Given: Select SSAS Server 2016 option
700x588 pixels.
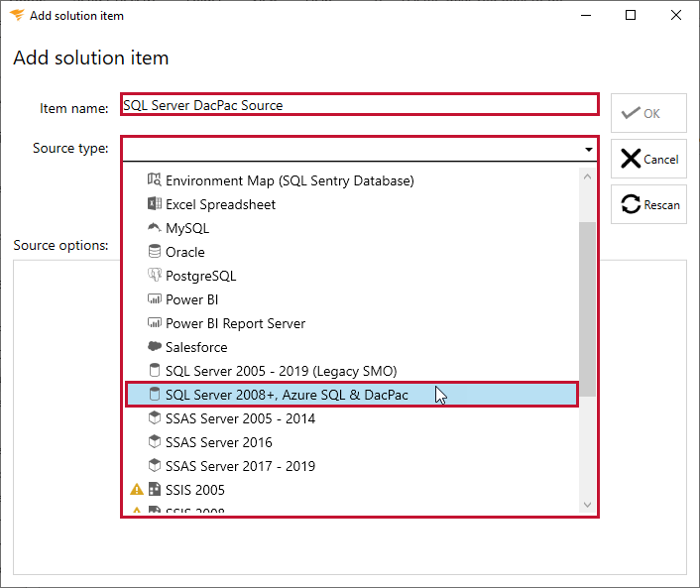Looking at the screenshot, I should click(x=352, y=442).
